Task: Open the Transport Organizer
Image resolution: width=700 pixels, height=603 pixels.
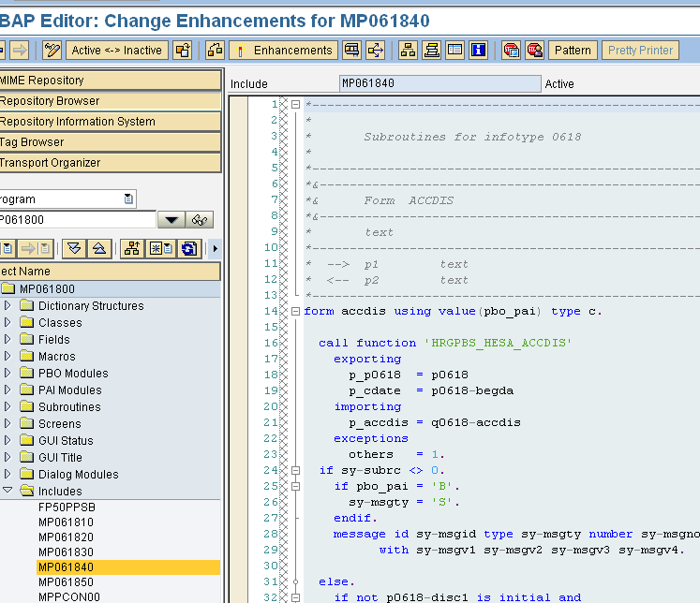Action: [110, 163]
